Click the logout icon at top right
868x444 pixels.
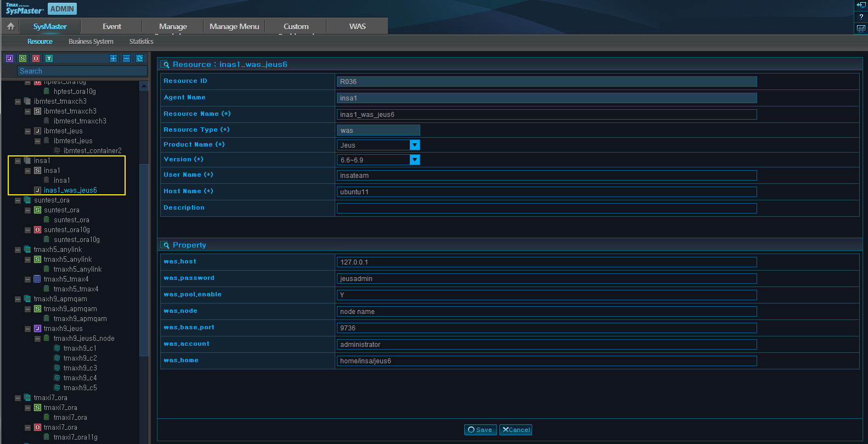coord(861,5)
